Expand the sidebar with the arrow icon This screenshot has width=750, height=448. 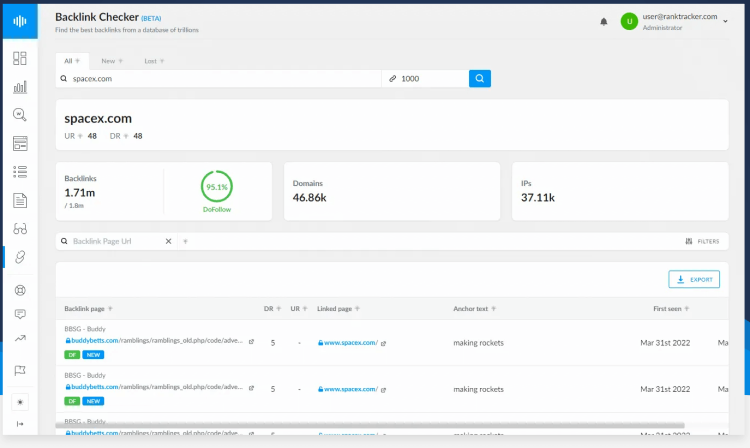tap(20, 424)
